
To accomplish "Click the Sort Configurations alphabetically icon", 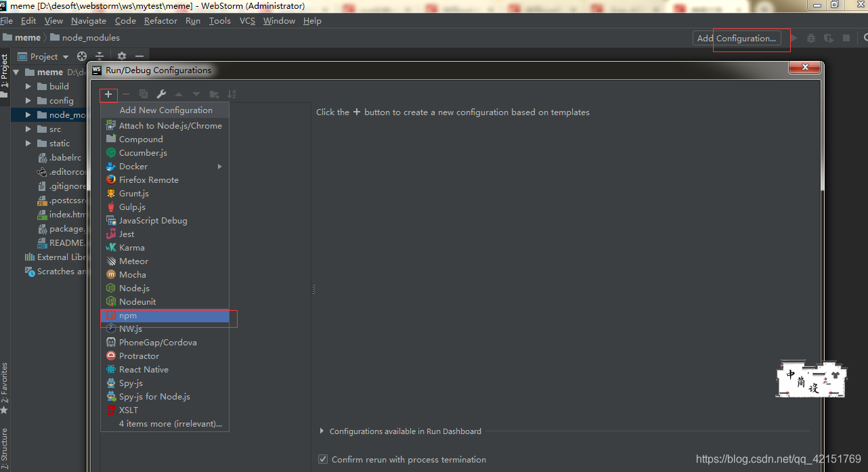I will (232, 94).
